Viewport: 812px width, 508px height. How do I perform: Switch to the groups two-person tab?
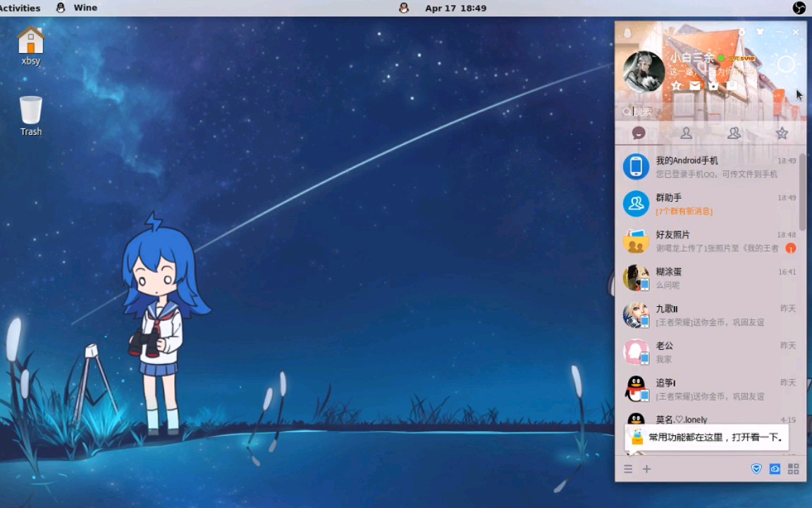pos(734,133)
